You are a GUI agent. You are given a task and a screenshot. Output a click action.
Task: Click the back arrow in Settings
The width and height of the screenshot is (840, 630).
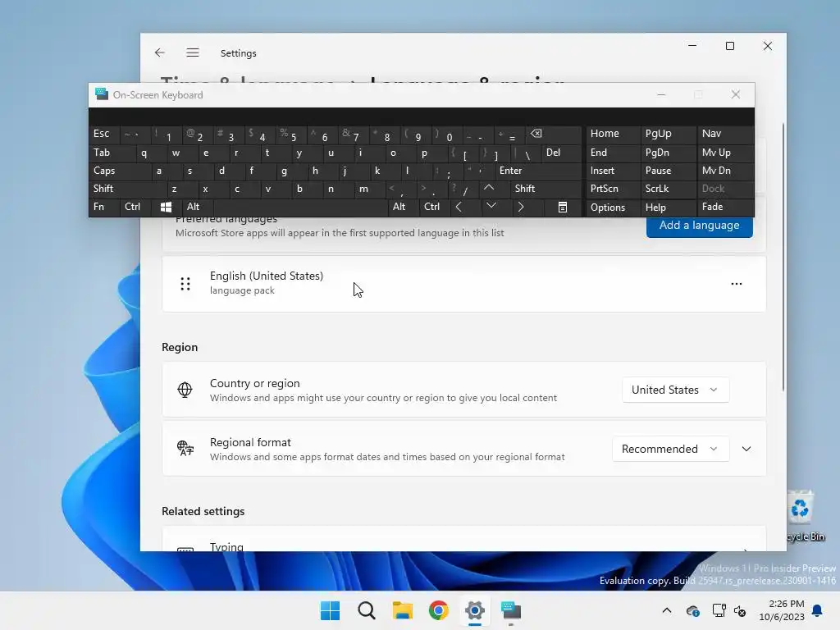(x=160, y=52)
